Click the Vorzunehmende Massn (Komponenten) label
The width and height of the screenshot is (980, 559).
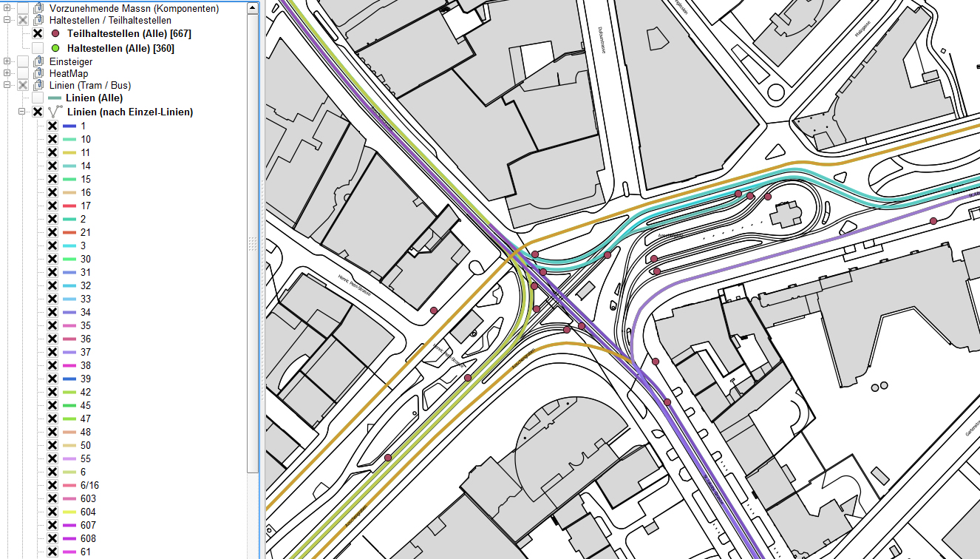point(134,8)
